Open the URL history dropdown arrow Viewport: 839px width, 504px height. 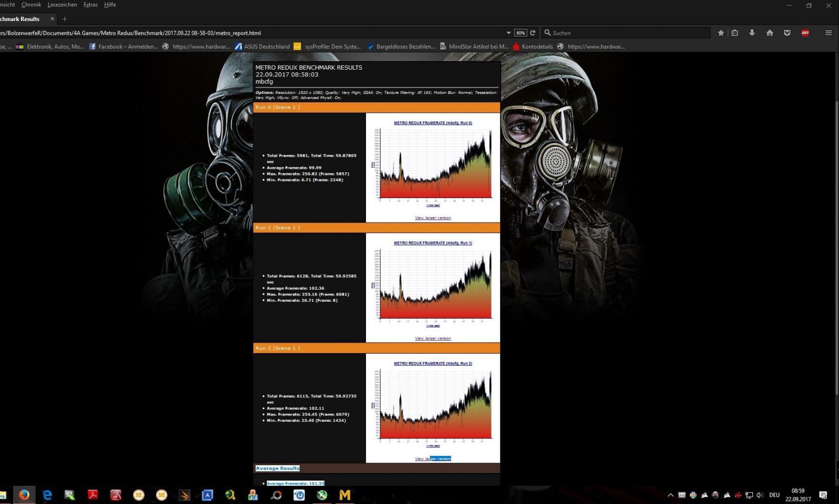(x=509, y=32)
